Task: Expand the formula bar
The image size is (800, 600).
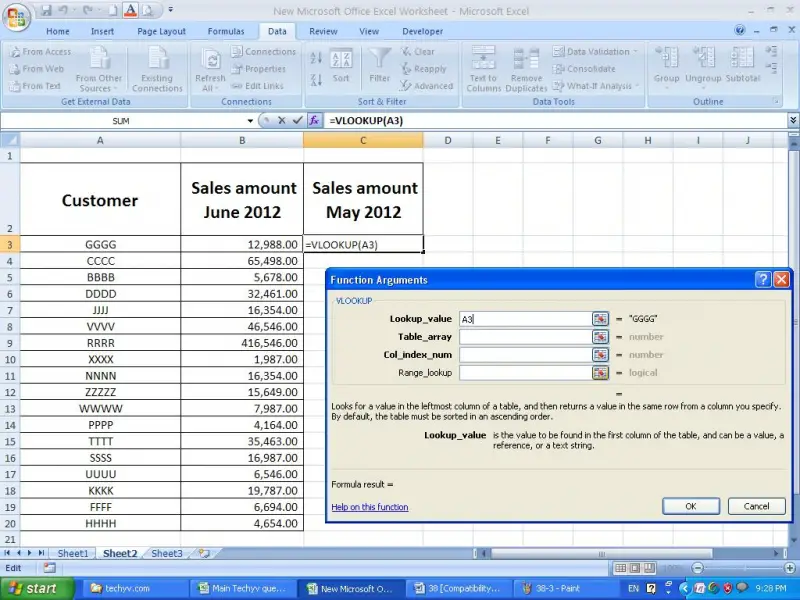Action: tap(793, 120)
